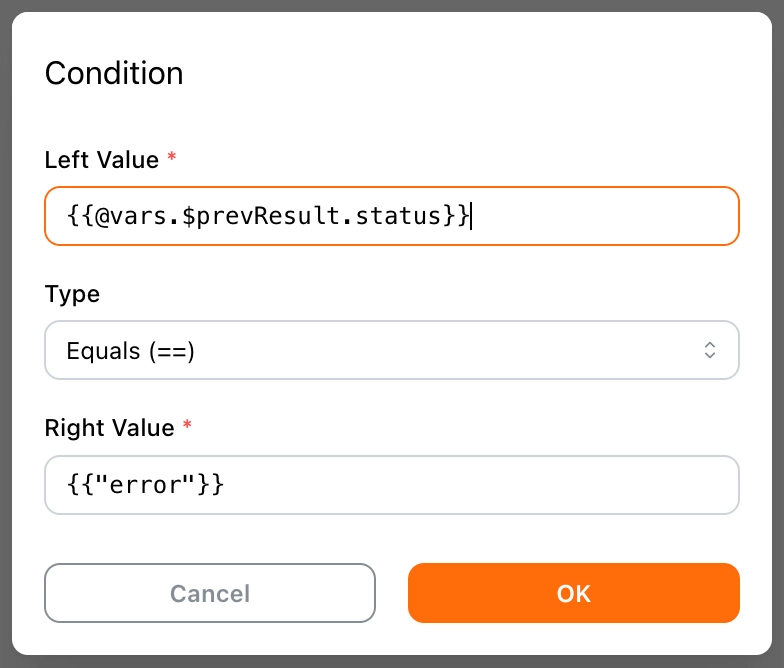Open the Type dropdown
Screen dimensions: 784x668
coord(392,350)
